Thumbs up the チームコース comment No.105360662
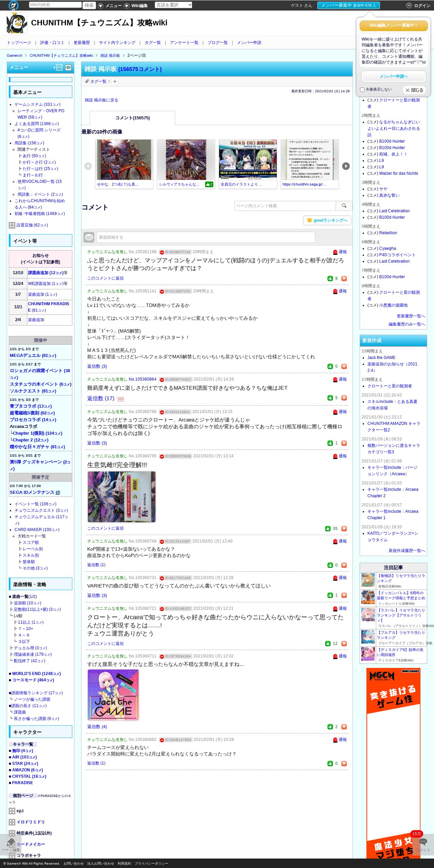 point(330,764)
